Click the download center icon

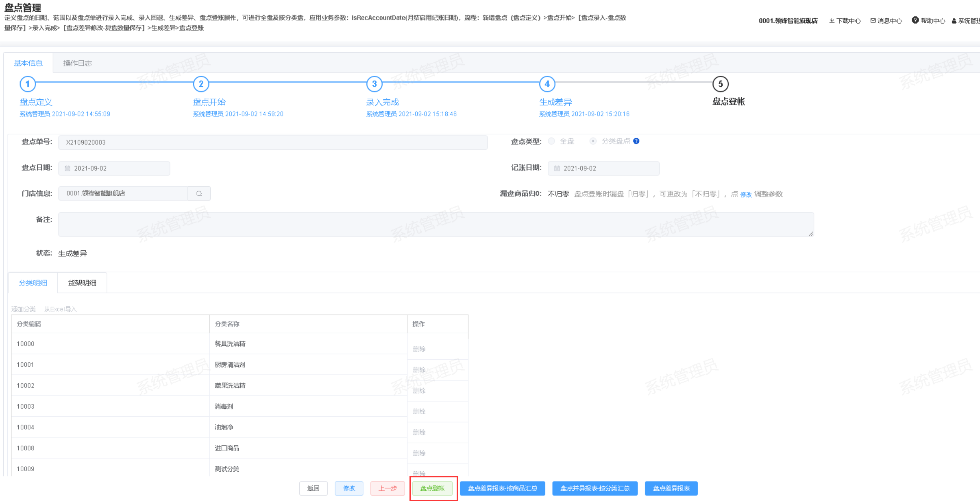pyautogui.click(x=832, y=21)
